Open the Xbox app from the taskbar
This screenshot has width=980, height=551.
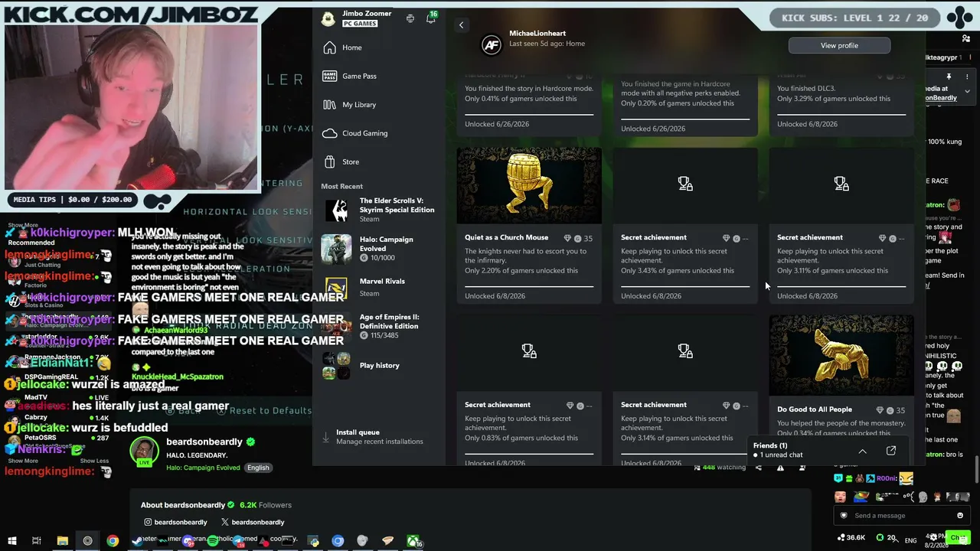point(413,541)
